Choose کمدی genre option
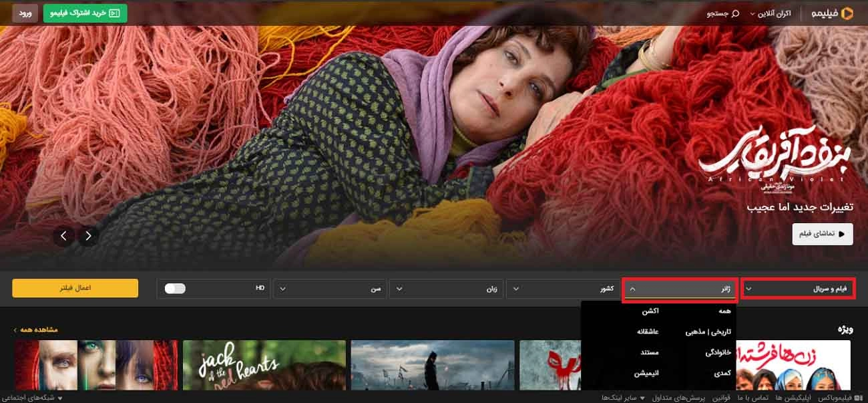The height and width of the screenshot is (403, 868). (x=721, y=373)
